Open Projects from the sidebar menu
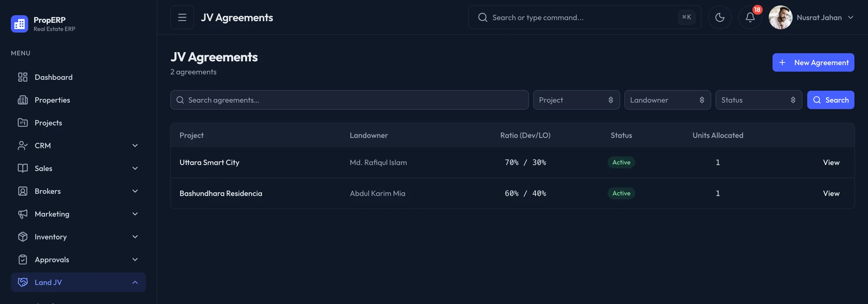 pos(78,123)
